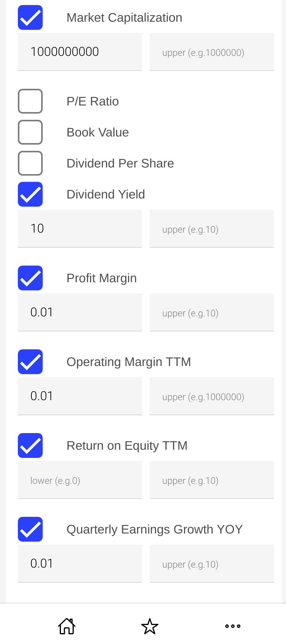Edit Quarterly Earnings Growth lower value
The height and width of the screenshot is (644, 286).
[x=80, y=563]
